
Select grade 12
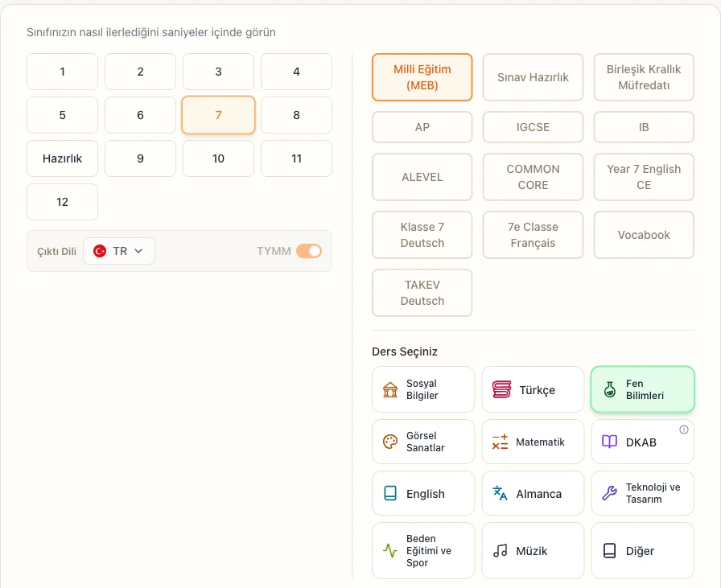click(62, 202)
